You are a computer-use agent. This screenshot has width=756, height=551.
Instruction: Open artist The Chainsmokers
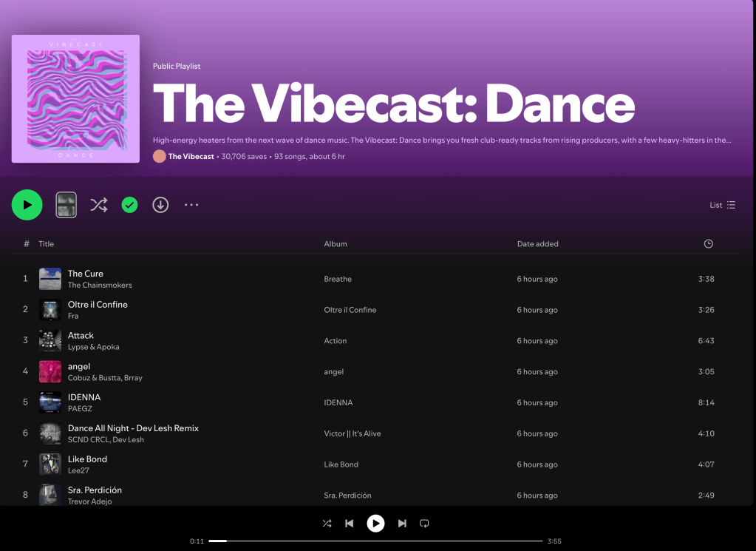click(100, 285)
